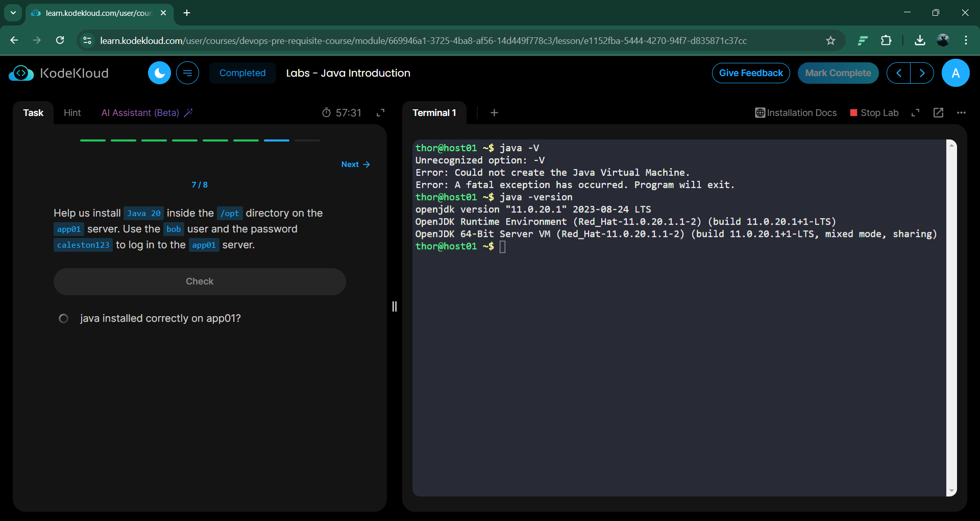
Task: Open terminal in a new window
Action: pos(938,113)
